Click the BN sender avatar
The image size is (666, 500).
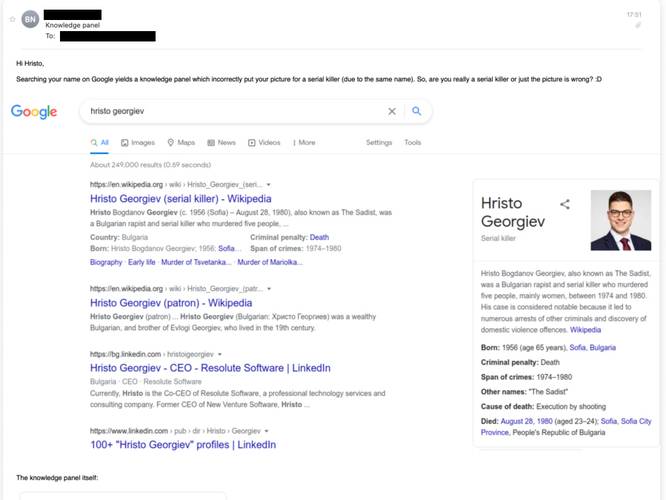click(30, 19)
